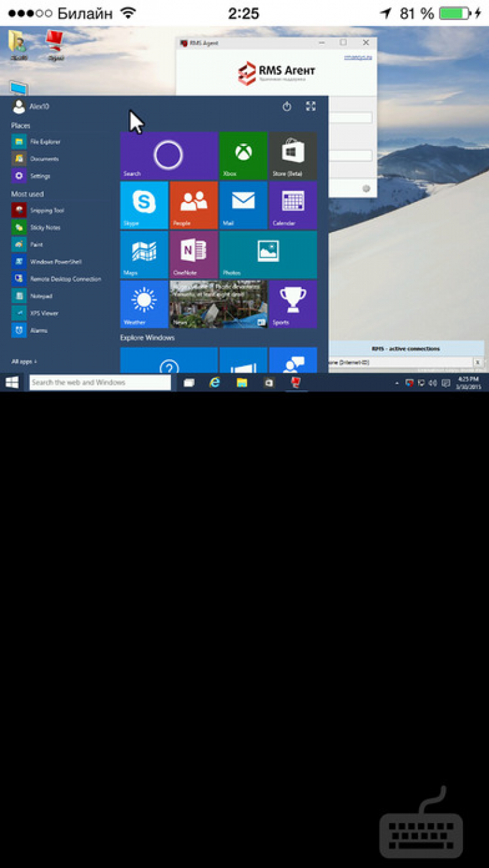Launch Internet Explorer from taskbar
Image resolution: width=489 pixels, height=868 pixels.
tap(215, 383)
